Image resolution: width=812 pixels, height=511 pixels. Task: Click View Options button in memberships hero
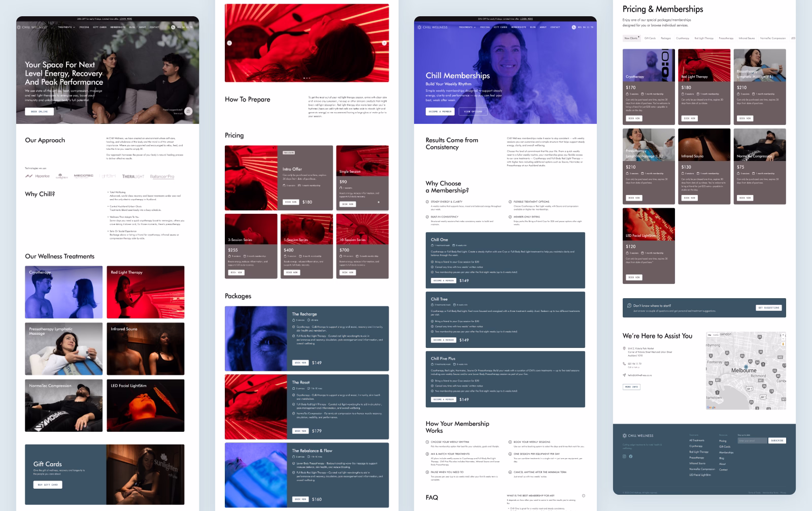pyautogui.click(x=472, y=111)
